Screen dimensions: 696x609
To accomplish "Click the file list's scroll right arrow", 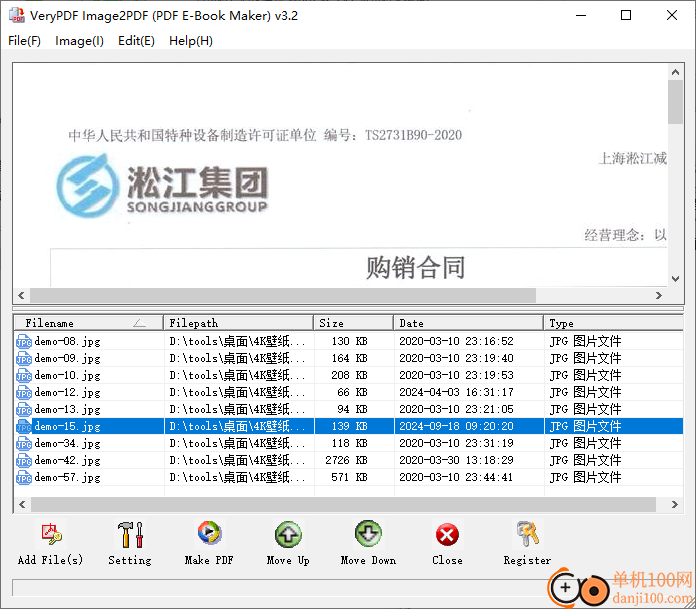I will point(675,504).
